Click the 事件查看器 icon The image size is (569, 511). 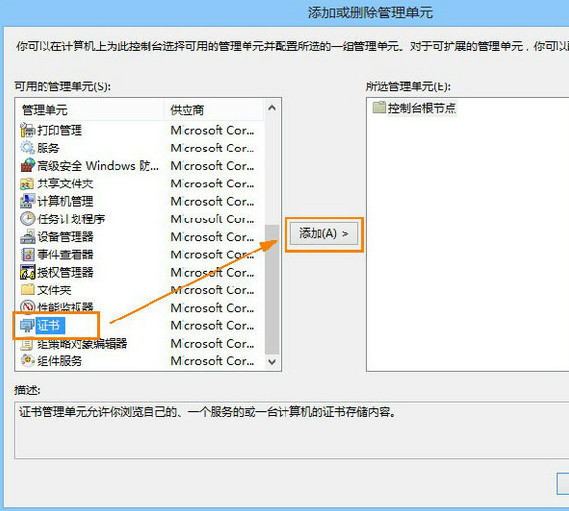click(27, 254)
